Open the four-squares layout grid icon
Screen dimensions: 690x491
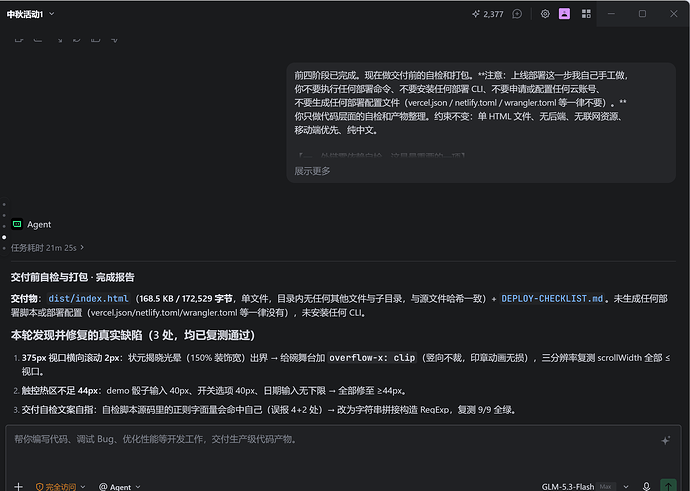586,14
